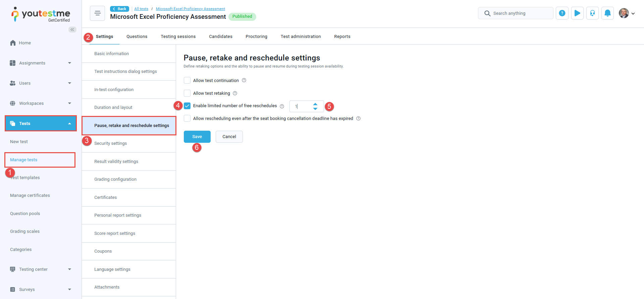644x299 pixels.
Task: Click the search magnifier icon
Action: [x=487, y=13]
